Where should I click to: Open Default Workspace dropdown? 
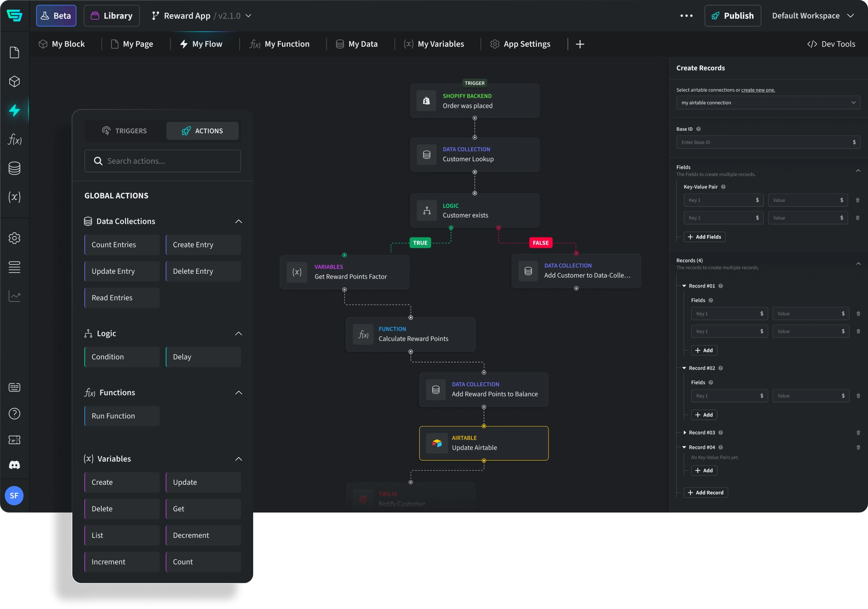click(813, 16)
